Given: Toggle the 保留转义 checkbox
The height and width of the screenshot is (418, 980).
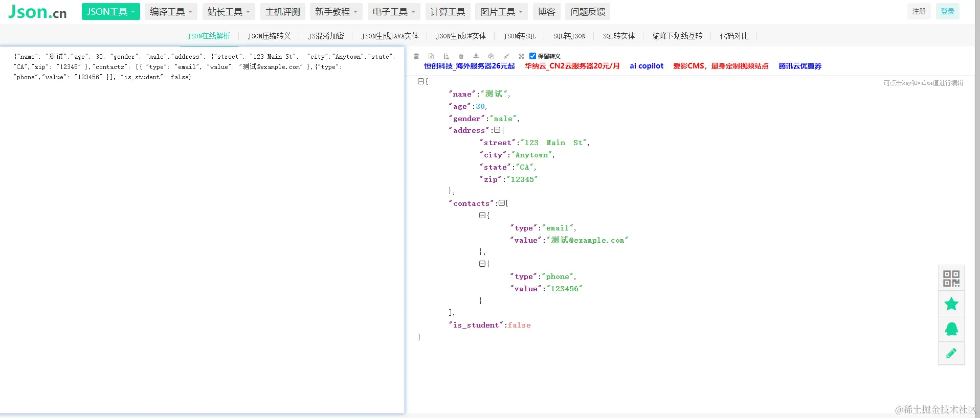Looking at the screenshot, I should (x=532, y=56).
